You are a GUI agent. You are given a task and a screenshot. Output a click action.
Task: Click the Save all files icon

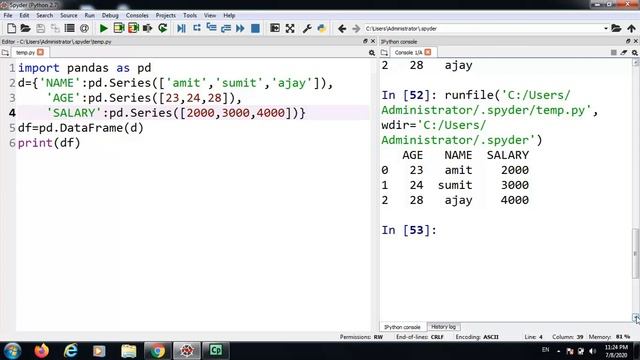(x=55, y=28)
